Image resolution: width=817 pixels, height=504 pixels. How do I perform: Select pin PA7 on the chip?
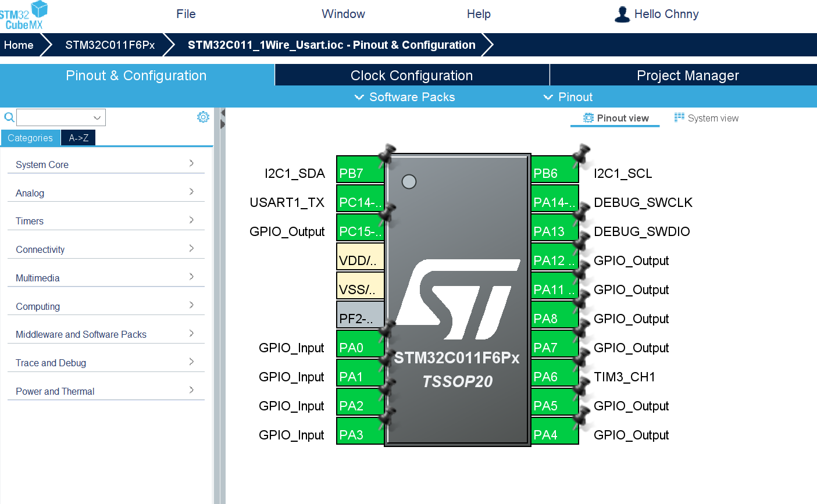(x=555, y=344)
